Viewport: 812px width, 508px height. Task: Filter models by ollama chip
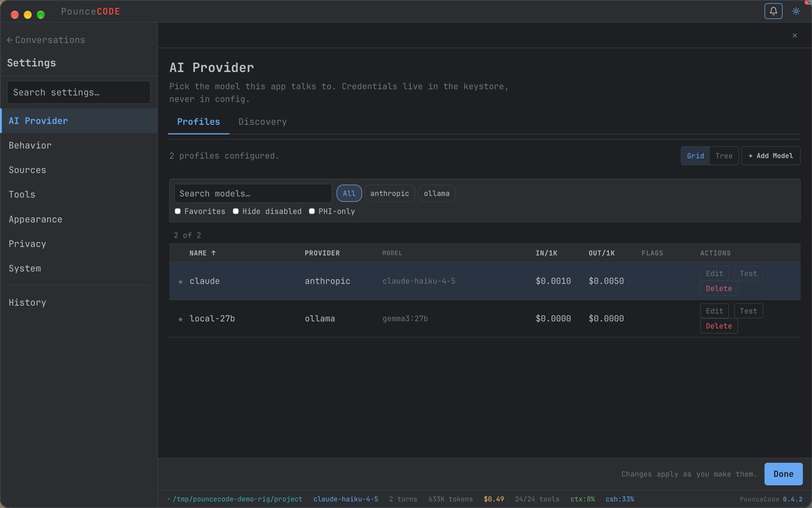(436, 194)
